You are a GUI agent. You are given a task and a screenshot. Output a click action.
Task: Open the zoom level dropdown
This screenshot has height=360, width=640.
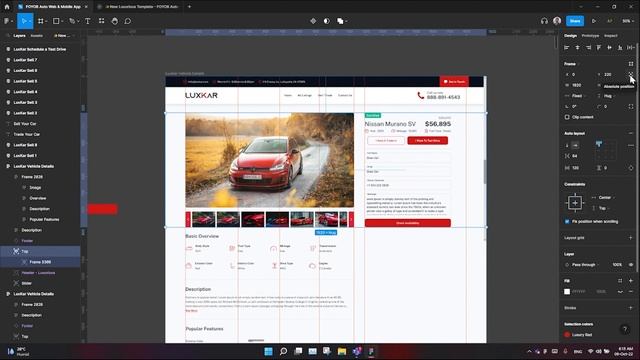(627, 21)
